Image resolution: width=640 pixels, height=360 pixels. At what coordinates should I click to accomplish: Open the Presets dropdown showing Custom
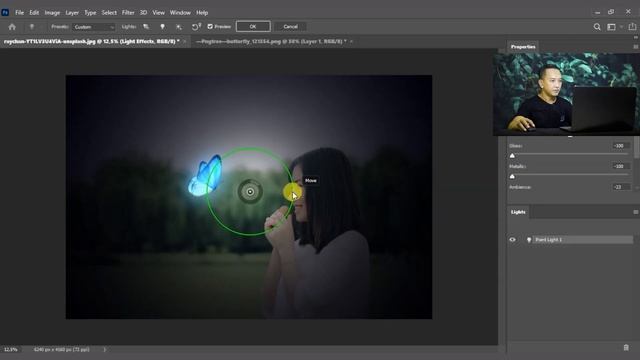(x=94, y=27)
